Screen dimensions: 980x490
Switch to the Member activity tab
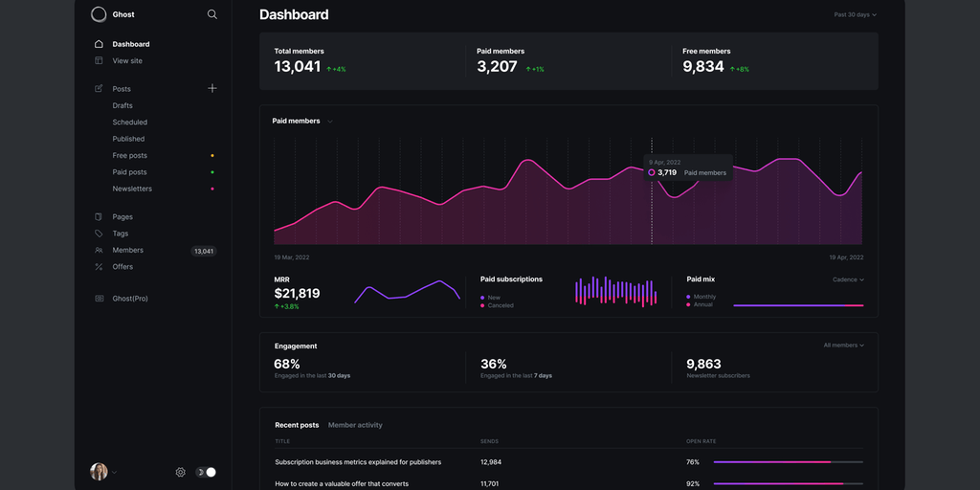pos(355,425)
